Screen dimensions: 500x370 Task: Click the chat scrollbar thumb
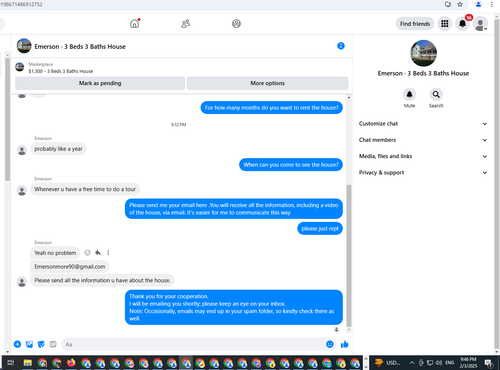[349, 255]
